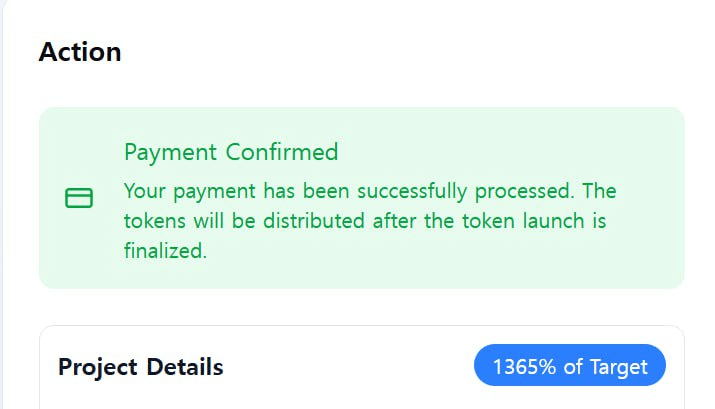The width and height of the screenshot is (715, 409).
Task: Click 'token launch' in the confirmation message
Action: pos(523,221)
